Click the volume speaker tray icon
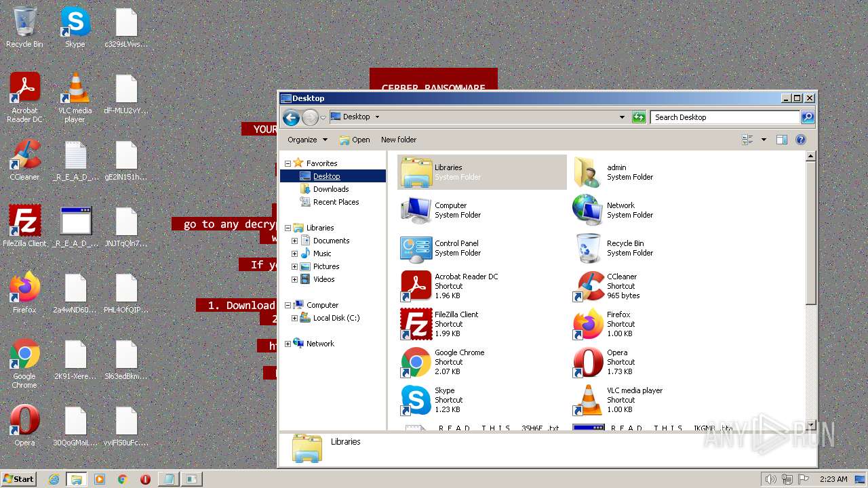This screenshot has height=488, width=868. 771,479
